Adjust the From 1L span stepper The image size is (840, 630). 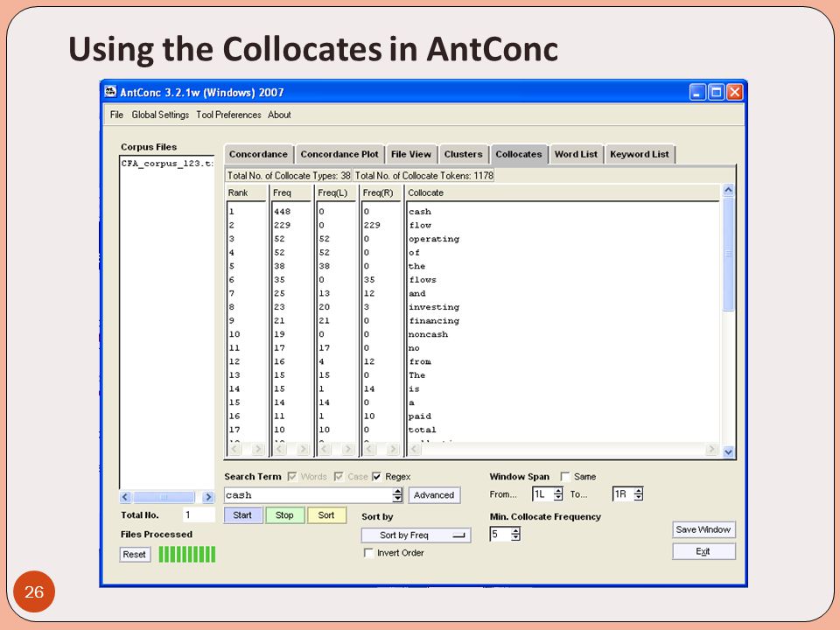[x=558, y=493]
